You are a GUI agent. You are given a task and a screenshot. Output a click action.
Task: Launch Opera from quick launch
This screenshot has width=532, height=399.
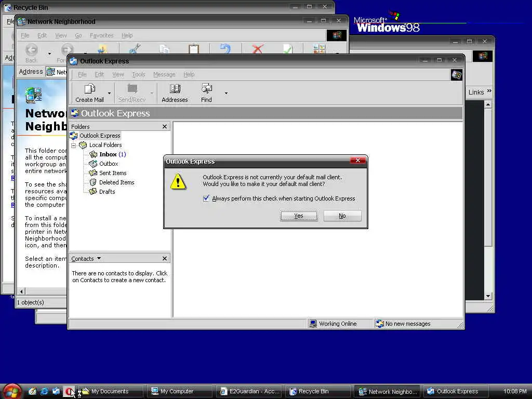[69, 391]
